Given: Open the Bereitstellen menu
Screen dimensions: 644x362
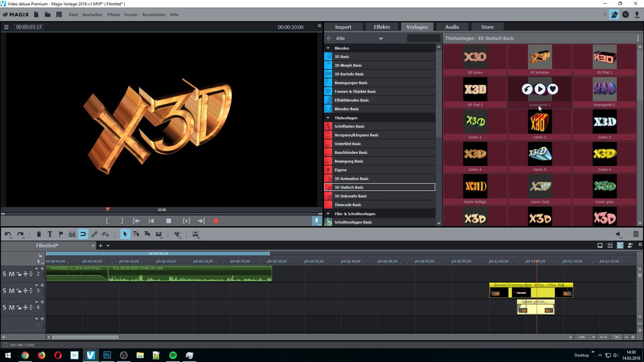Looking at the screenshot, I should (154, 15).
